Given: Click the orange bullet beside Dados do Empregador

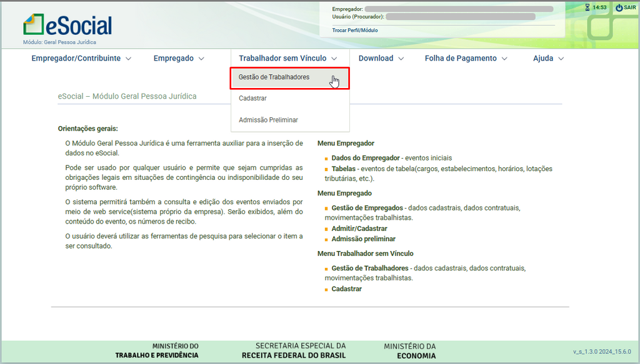Looking at the screenshot, I should click(x=326, y=159).
